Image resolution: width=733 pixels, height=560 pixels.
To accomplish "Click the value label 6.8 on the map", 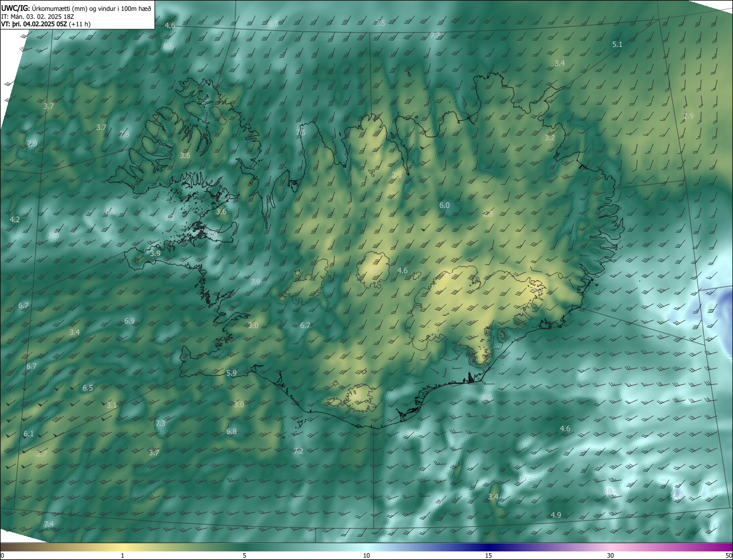I will click(231, 431).
